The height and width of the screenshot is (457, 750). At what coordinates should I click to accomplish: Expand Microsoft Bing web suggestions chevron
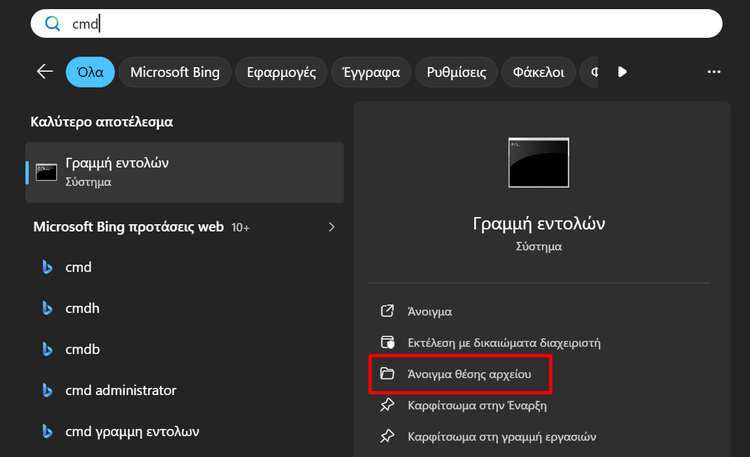[332, 227]
